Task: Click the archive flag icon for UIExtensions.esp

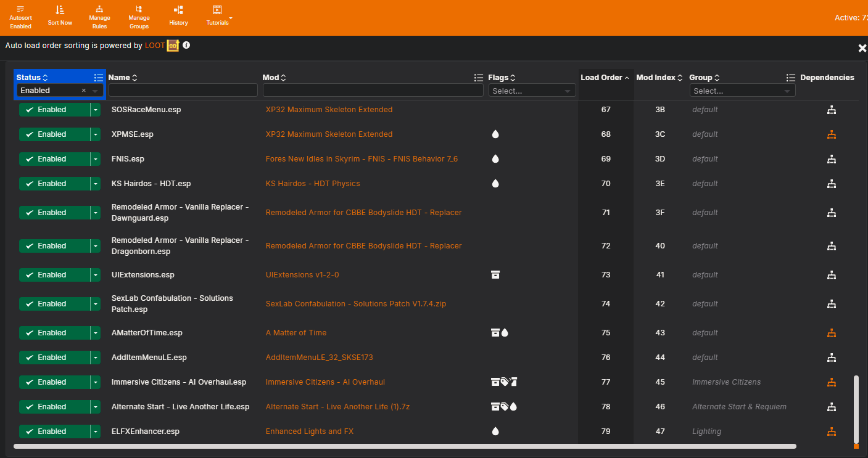Action: pos(495,275)
